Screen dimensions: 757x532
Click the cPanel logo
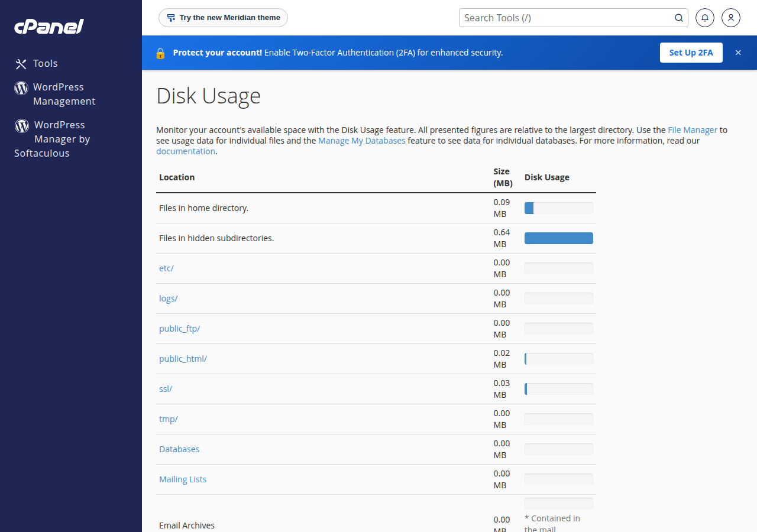pyautogui.click(x=49, y=27)
